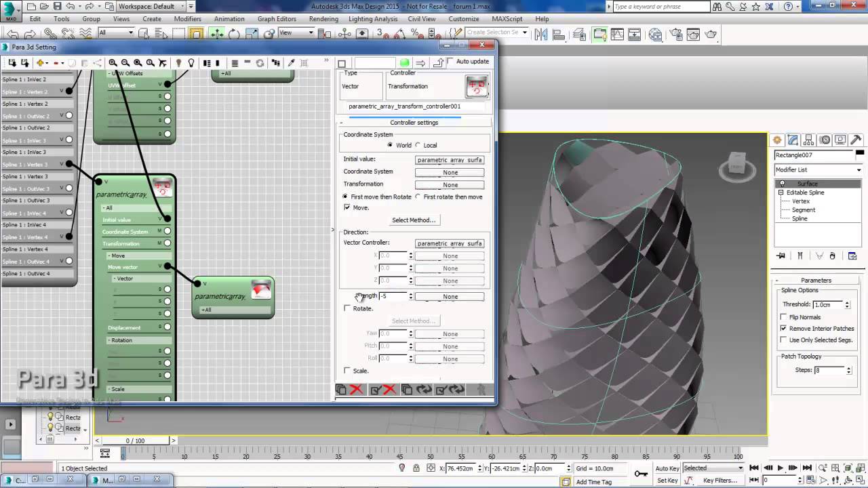Click the green status button in Para 3d
This screenshot has width=868, height=488.
(405, 63)
